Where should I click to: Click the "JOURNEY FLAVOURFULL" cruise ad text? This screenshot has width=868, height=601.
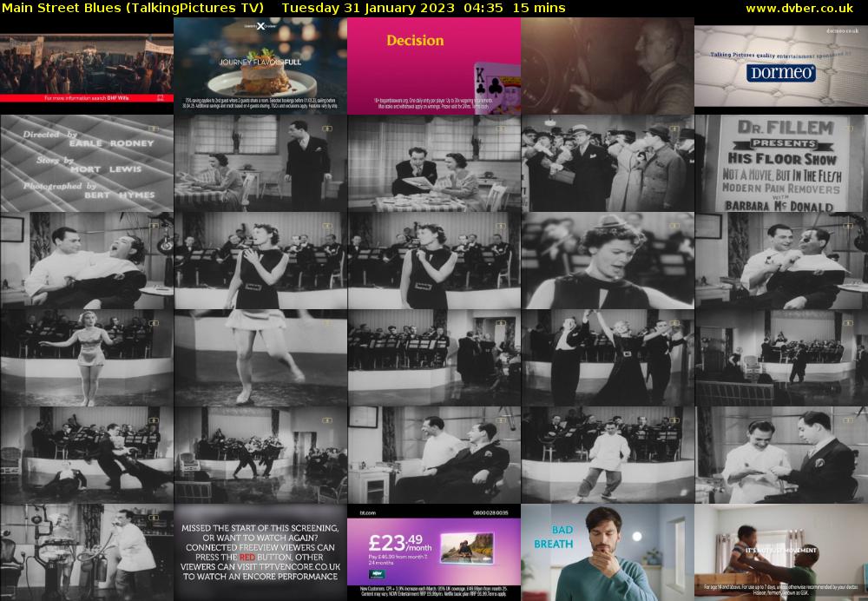pyautogui.click(x=260, y=62)
